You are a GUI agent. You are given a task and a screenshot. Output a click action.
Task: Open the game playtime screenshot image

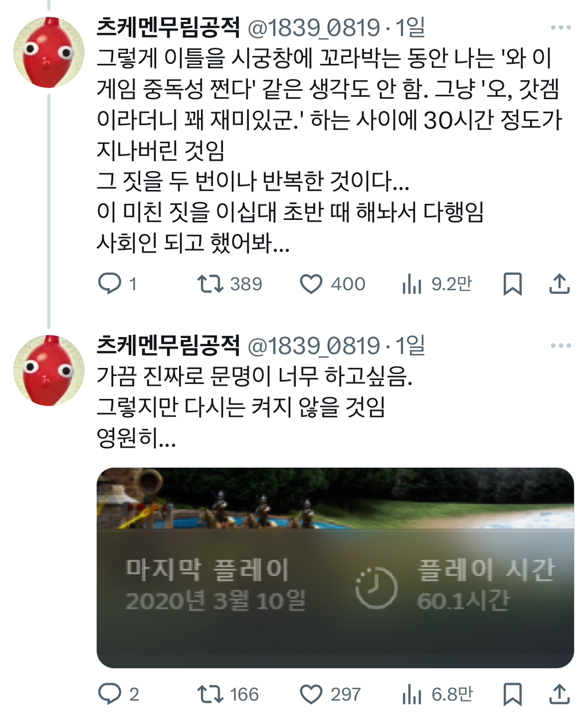coord(335,568)
